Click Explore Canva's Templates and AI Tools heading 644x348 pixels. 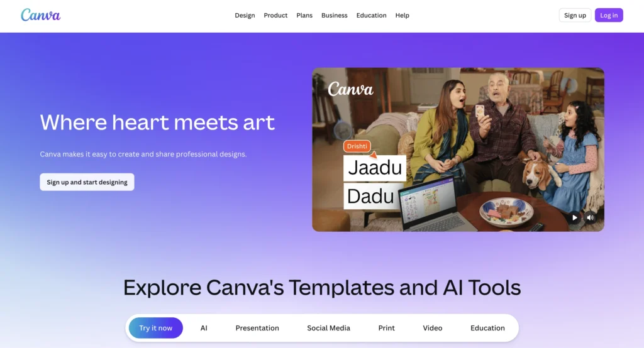pyautogui.click(x=322, y=287)
